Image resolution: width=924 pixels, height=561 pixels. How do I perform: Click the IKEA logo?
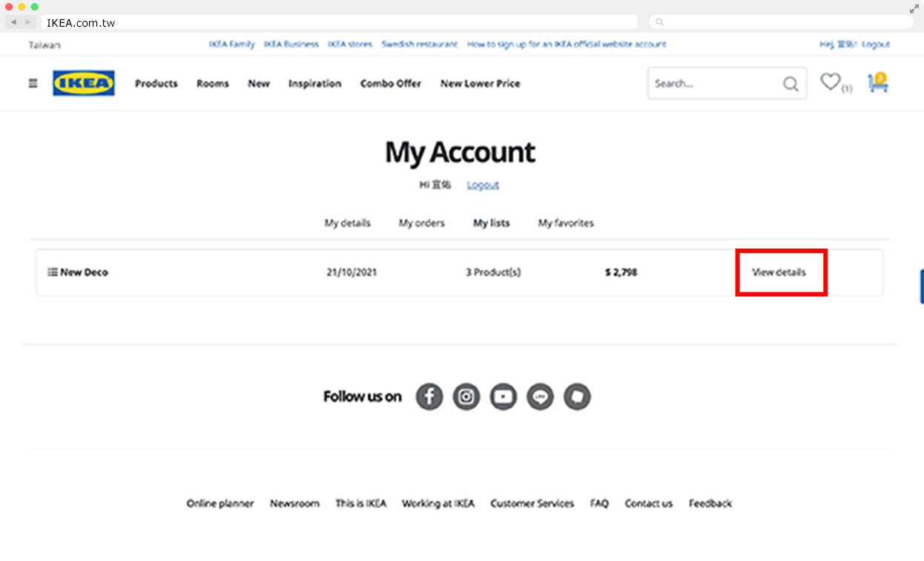84,84
